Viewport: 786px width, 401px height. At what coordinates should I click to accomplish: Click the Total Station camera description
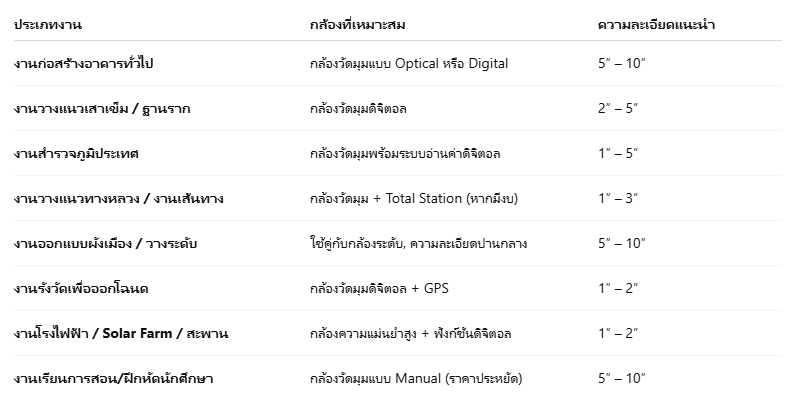(x=414, y=198)
